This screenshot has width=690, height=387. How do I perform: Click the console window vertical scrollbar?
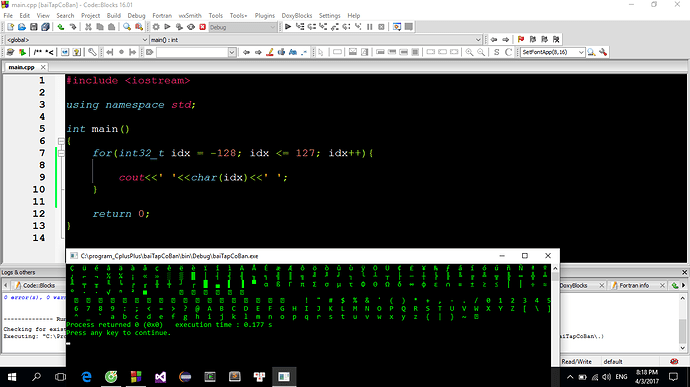(x=555, y=315)
